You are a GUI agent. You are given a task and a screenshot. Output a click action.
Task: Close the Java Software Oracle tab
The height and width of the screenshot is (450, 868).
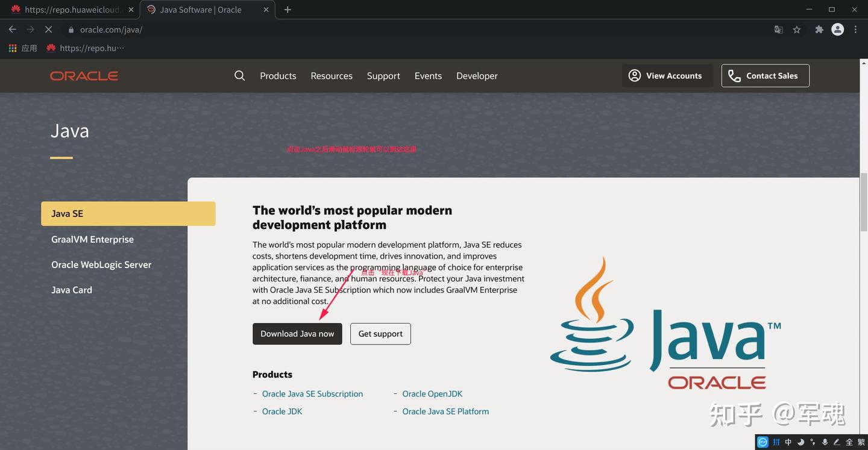click(x=266, y=10)
